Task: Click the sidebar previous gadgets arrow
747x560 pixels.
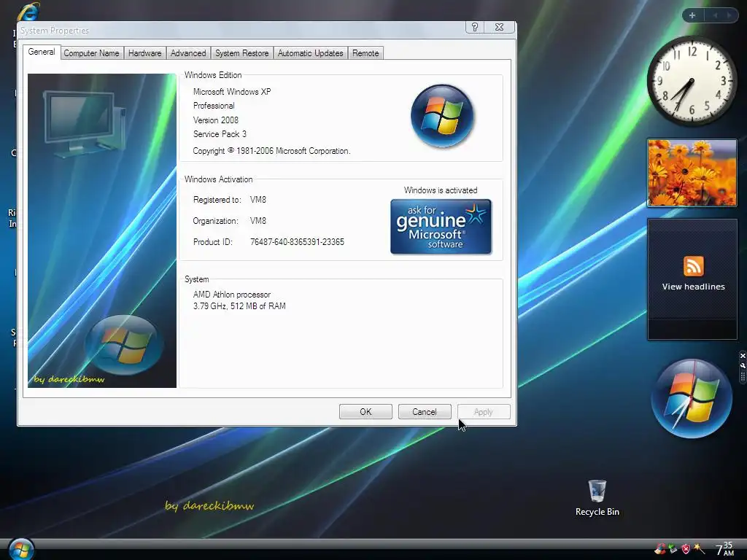Action: pos(715,15)
